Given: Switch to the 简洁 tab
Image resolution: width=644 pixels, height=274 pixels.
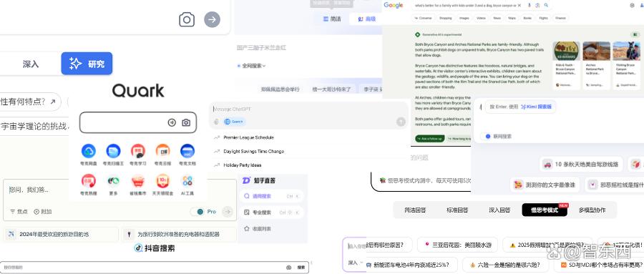Looking at the screenshot, I should pos(332,19).
